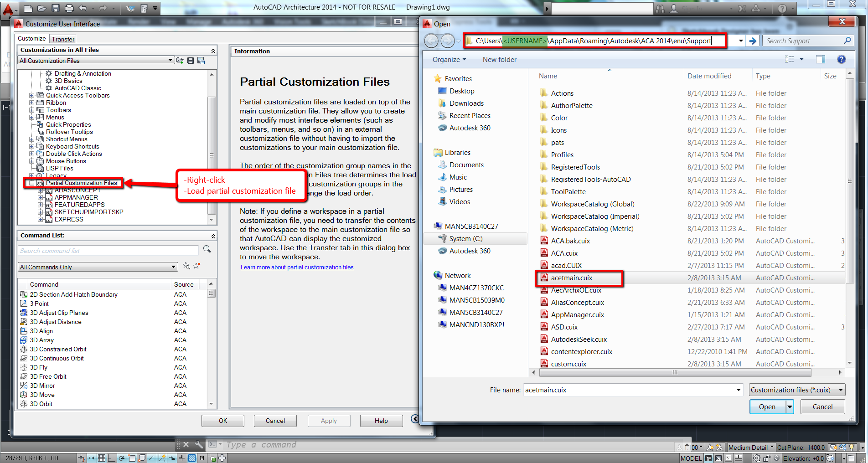Expand the Keyboard Shortcuts tree node

pos(31,147)
